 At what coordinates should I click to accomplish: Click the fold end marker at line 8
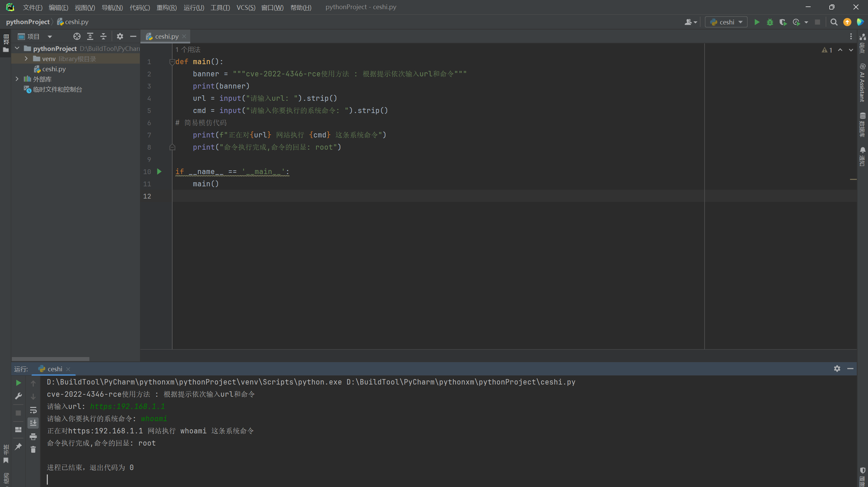172,147
